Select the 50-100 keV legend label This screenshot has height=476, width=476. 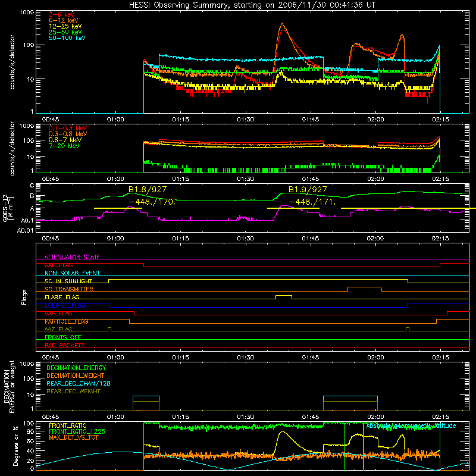(x=67, y=37)
